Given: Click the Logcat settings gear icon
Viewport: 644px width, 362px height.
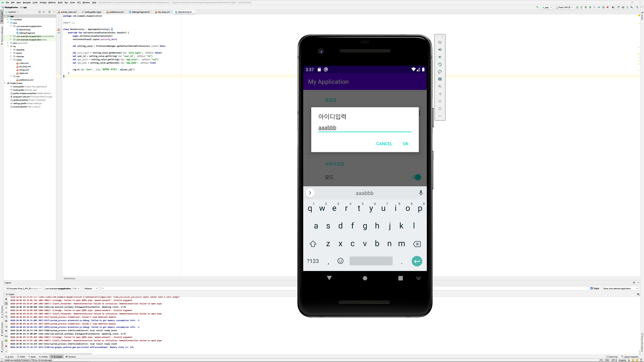Looking at the screenshot, I should (634, 283).
